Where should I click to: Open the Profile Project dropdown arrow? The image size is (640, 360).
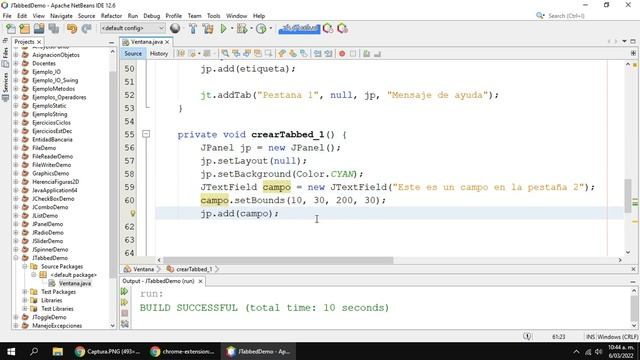coord(270,29)
